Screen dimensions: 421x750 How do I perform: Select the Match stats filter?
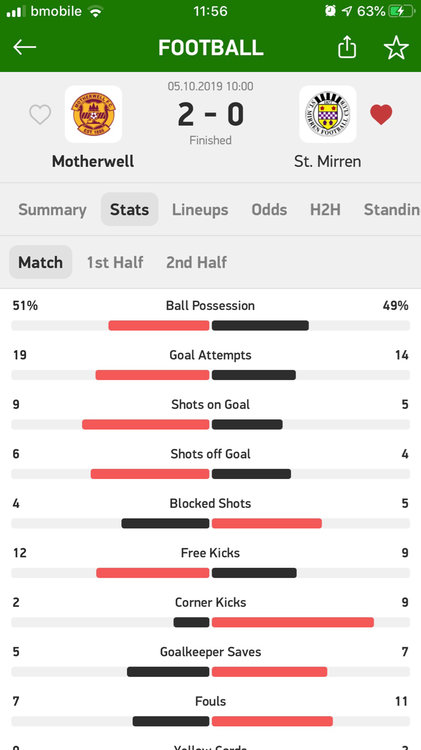pyautogui.click(x=41, y=262)
